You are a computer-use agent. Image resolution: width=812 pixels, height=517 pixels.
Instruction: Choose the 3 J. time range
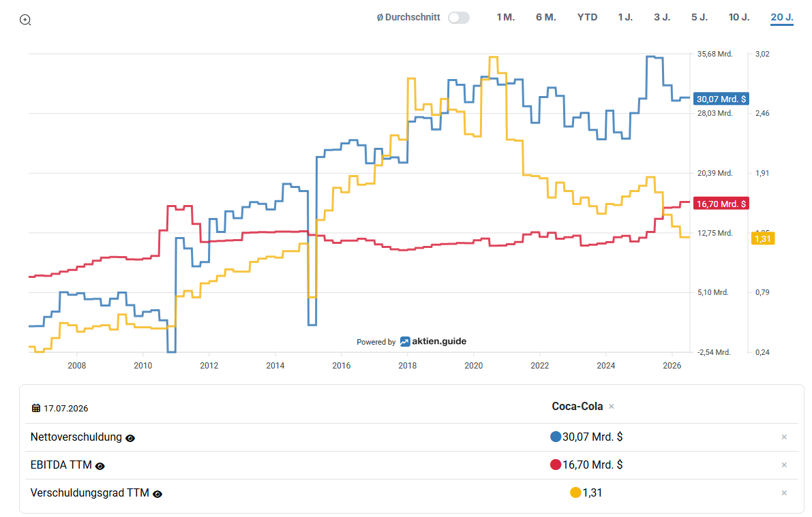coord(662,17)
